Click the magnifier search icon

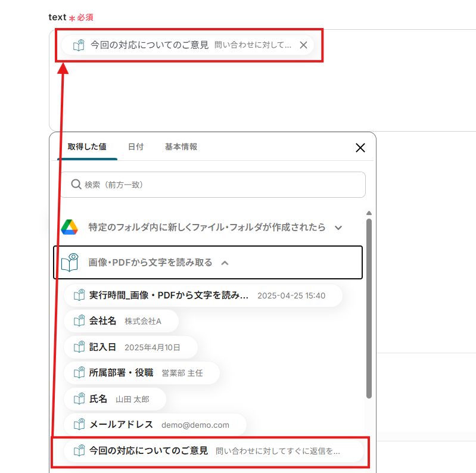tap(76, 185)
